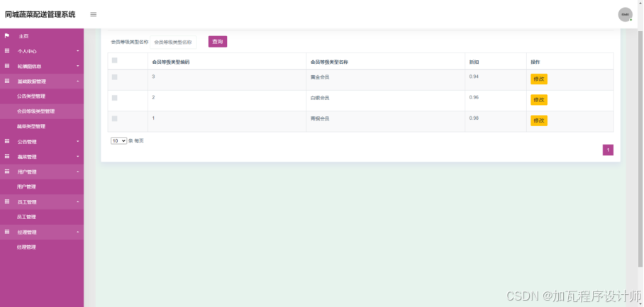Check the box for the 黄金会员 row
The height and width of the screenshot is (307, 644).
pos(115,77)
